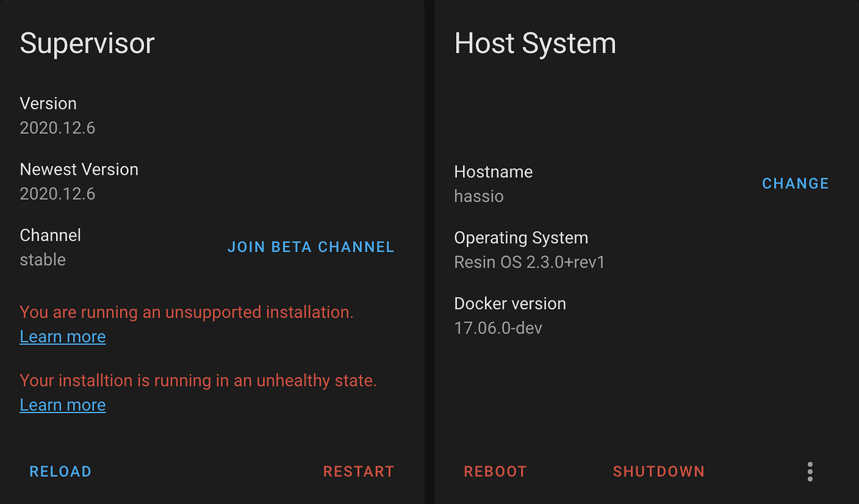Click the Docker version 17.06.0-dev value

pyautogui.click(x=498, y=328)
